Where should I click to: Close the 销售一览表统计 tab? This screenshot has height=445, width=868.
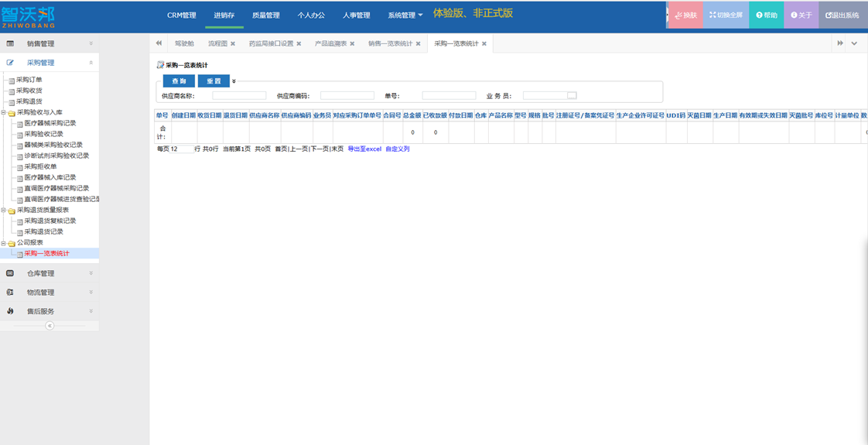tap(418, 43)
